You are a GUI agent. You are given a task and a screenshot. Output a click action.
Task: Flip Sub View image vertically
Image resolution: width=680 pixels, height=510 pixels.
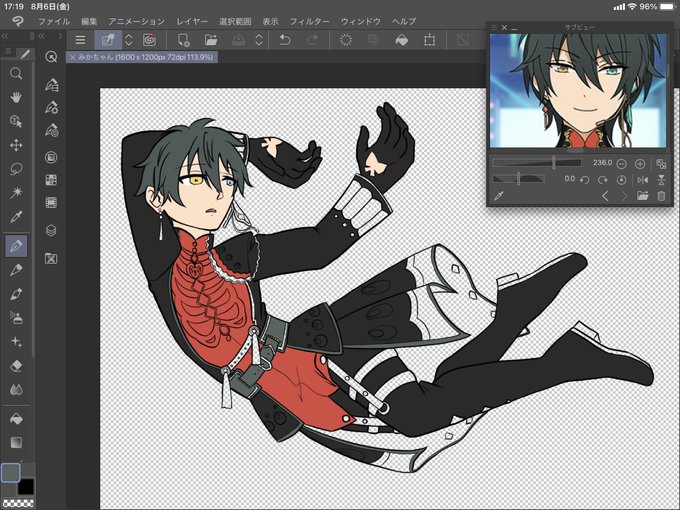[661, 180]
